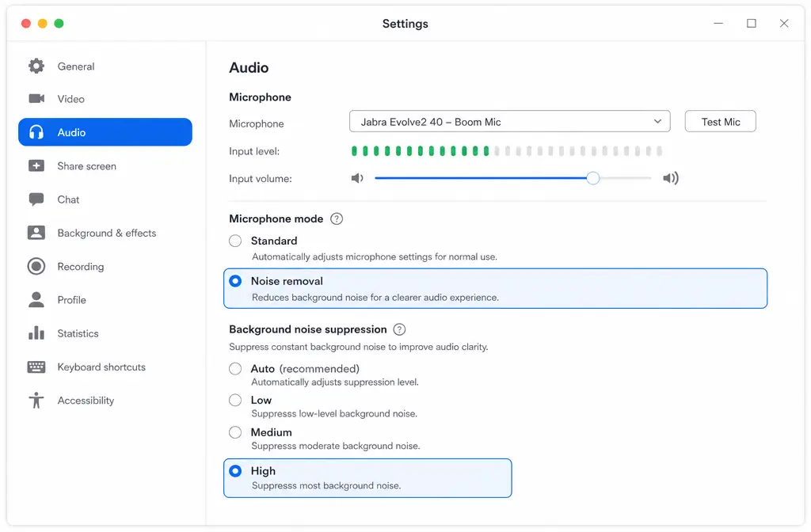This screenshot has height=532, width=811.
Task: Select the Audio sidebar item
Action: 105,132
